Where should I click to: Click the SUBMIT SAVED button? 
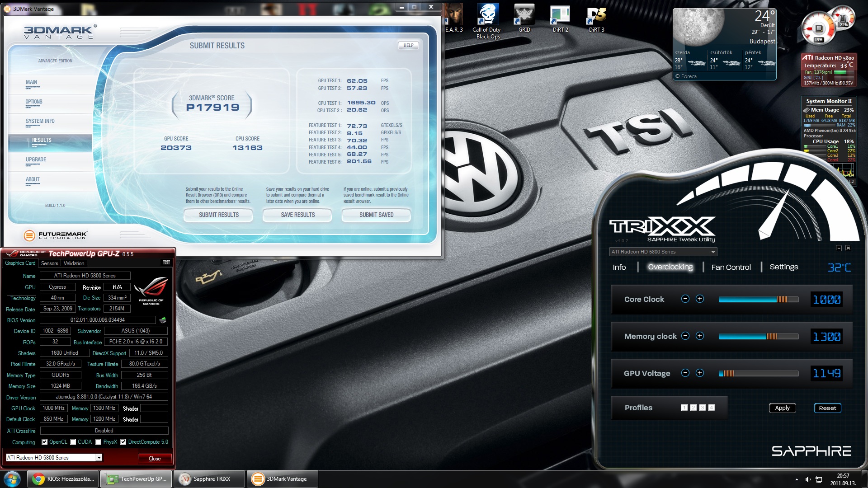tap(376, 215)
